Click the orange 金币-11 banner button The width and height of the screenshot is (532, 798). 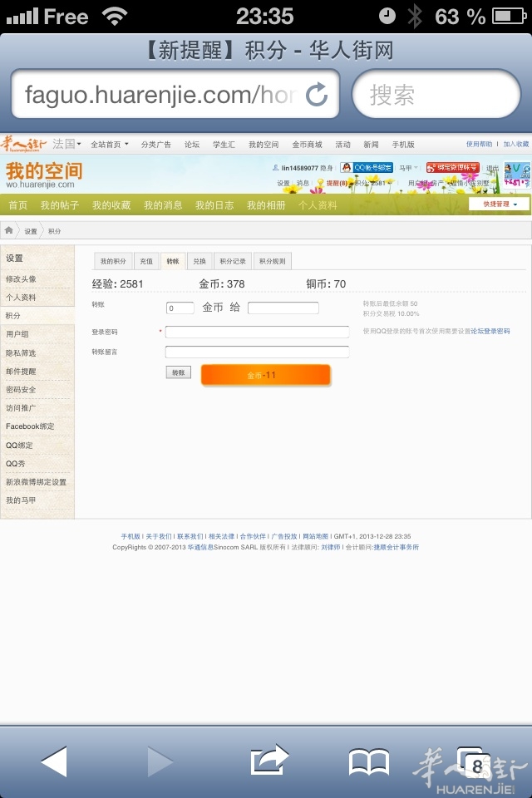[265, 375]
